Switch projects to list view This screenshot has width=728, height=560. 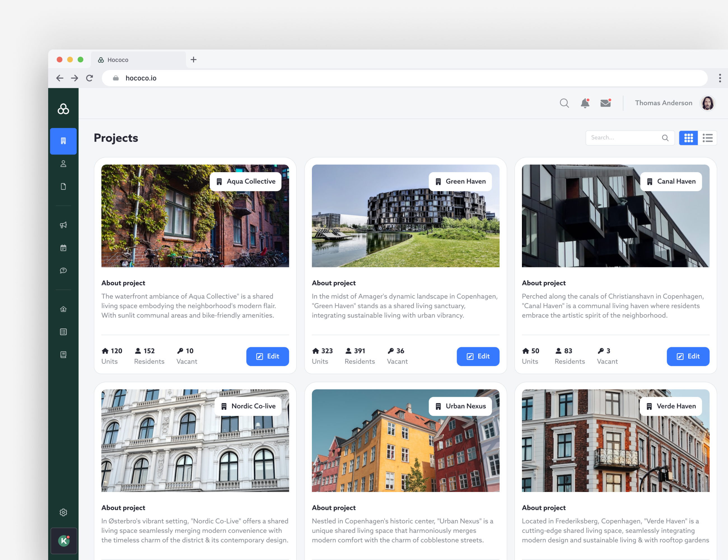pyautogui.click(x=708, y=138)
